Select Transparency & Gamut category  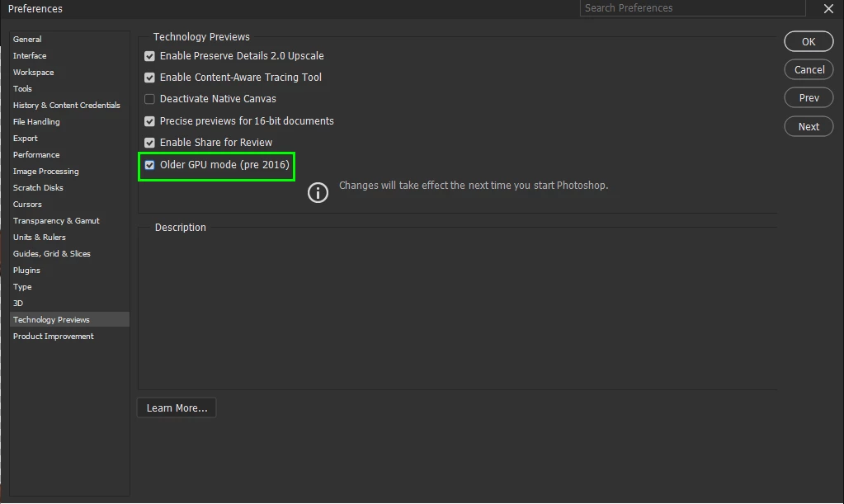[x=69, y=220]
